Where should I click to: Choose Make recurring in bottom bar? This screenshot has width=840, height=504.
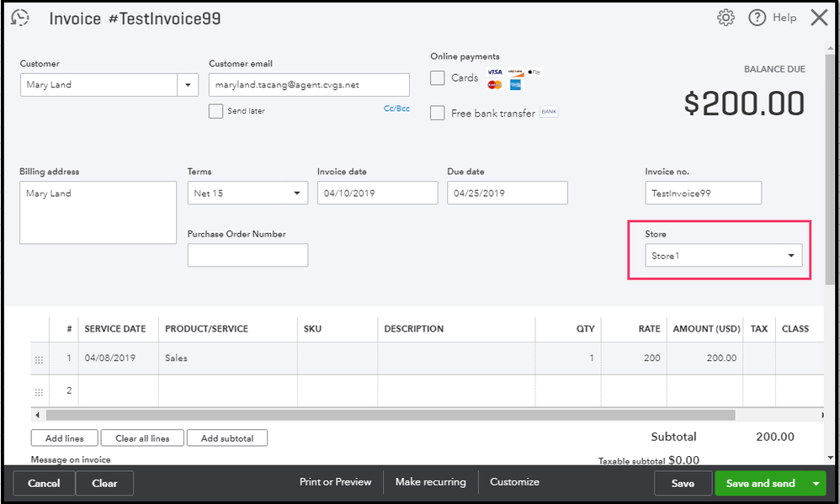(x=430, y=482)
